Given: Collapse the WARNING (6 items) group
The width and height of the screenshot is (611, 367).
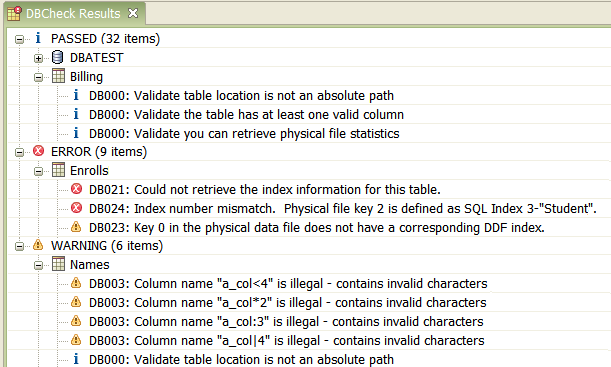Looking at the screenshot, I should [19, 246].
